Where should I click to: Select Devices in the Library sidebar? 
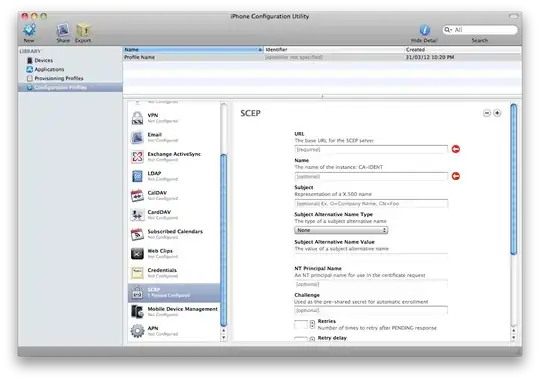43,60
